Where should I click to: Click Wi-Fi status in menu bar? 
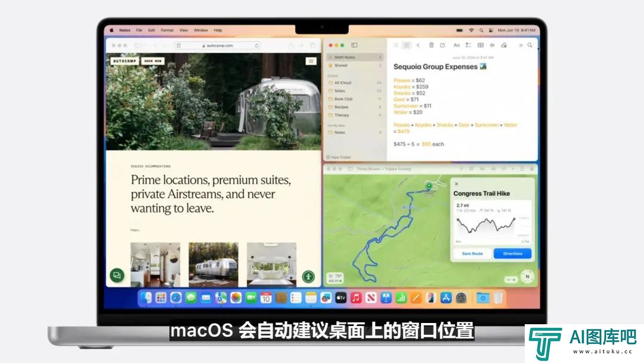click(x=471, y=30)
